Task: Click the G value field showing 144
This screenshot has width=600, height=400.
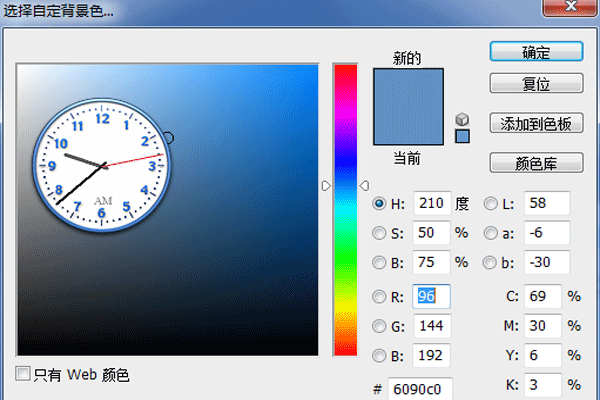Action: pyautogui.click(x=431, y=326)
